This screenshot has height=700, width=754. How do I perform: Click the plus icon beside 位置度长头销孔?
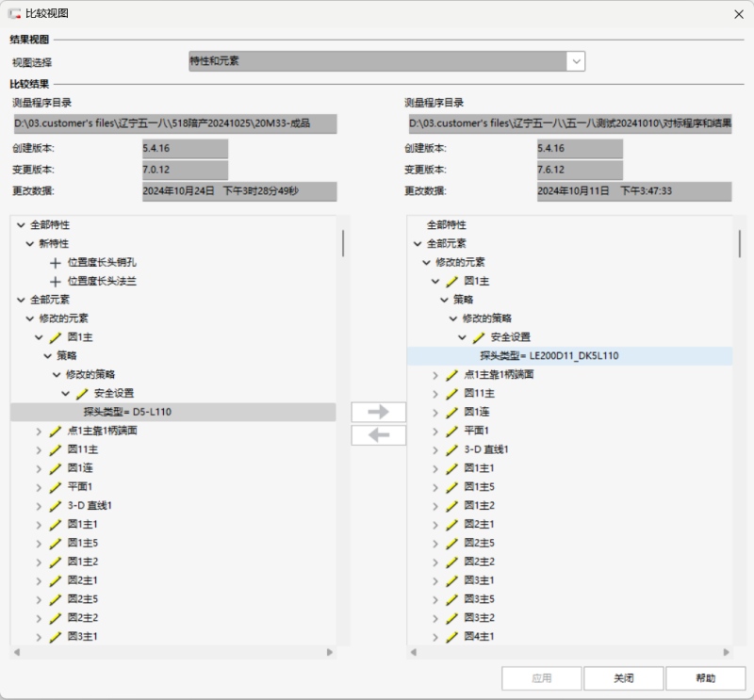pos(56,263)
